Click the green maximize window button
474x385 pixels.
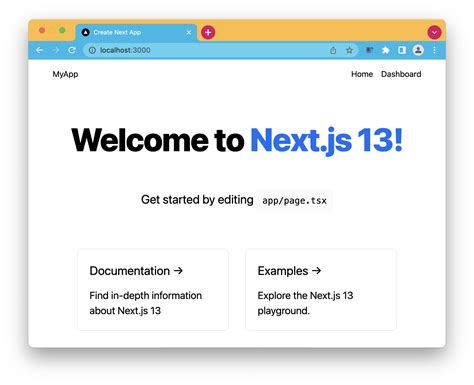coord(62,31)
